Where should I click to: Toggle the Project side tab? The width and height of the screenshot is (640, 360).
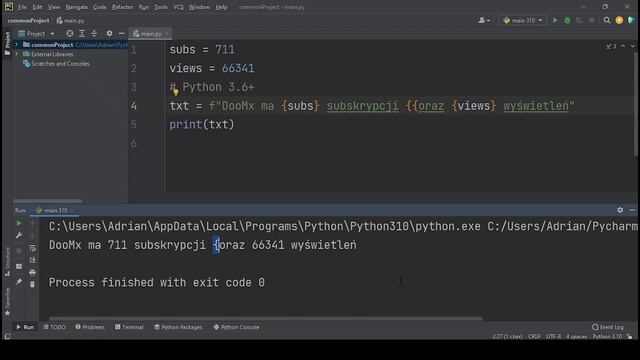click(7, 43)
